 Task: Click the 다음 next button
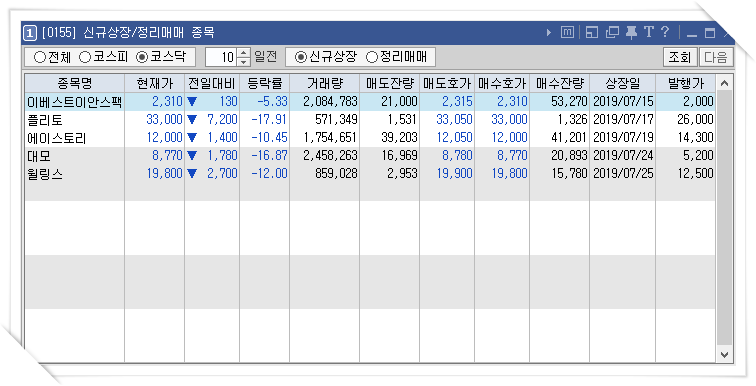coord(716,57)
